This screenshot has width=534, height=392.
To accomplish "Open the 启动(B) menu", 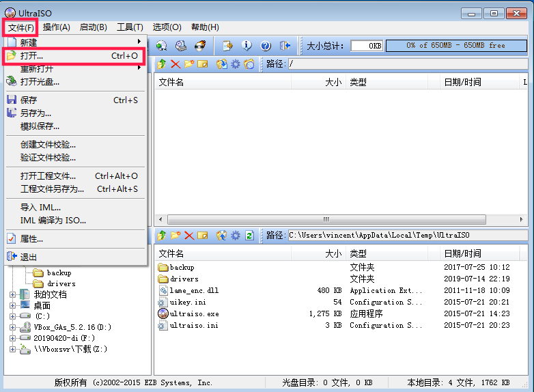I will (94, 27).
